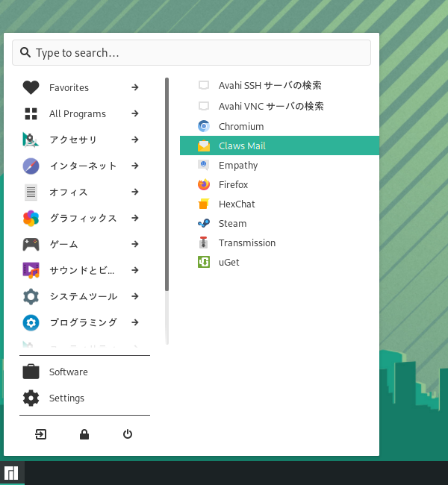This screenshot has width=448, height=485.
Task: Expand the All Programs arrow
Action: click(x=134, y=114)
